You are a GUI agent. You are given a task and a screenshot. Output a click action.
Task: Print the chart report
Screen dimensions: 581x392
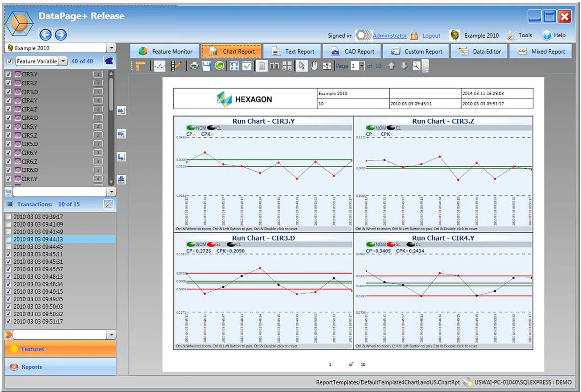click(194, 66)
